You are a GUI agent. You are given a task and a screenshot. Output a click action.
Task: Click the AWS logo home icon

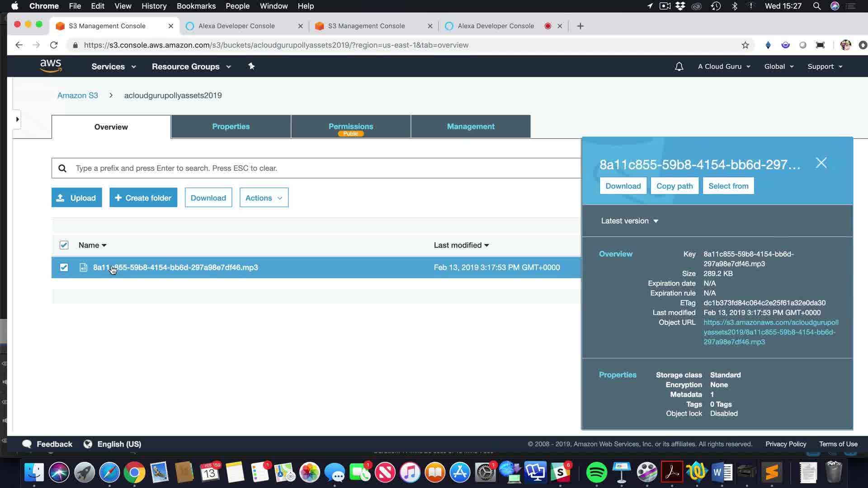tap(51, 66)
